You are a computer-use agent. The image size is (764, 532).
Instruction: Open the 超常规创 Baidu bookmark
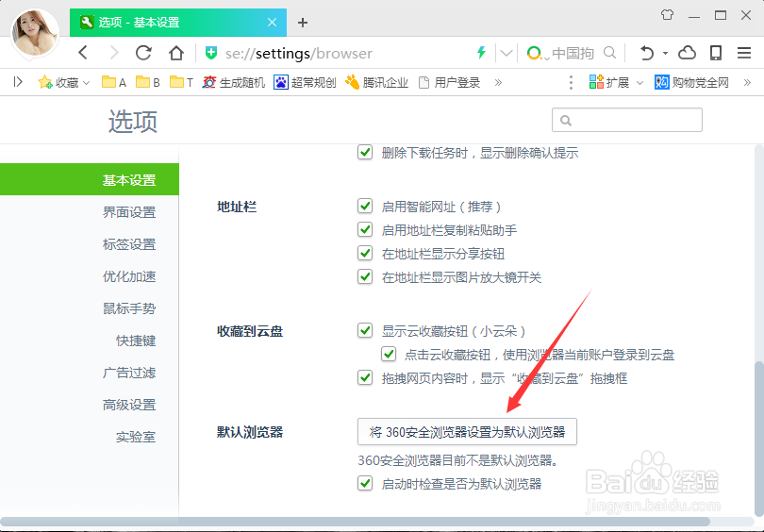pos(305,82)
